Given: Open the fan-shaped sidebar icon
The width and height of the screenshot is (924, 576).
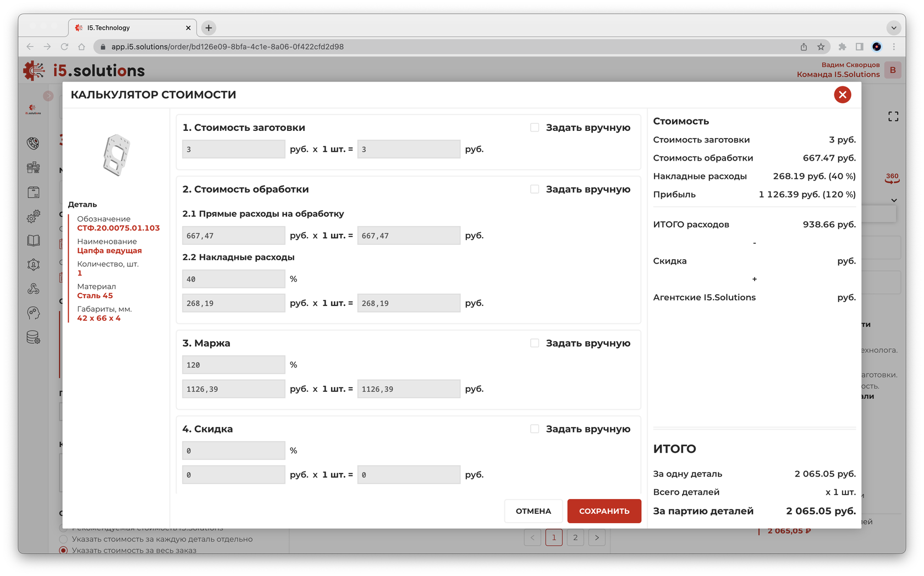Looking at the screenshot, I should coord(34,289).
